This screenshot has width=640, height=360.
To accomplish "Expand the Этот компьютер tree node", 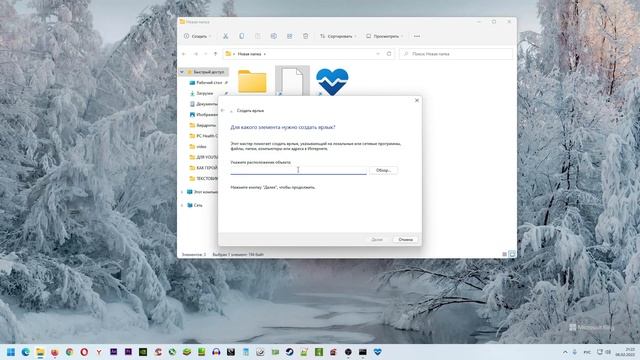I will pos(182,192).
